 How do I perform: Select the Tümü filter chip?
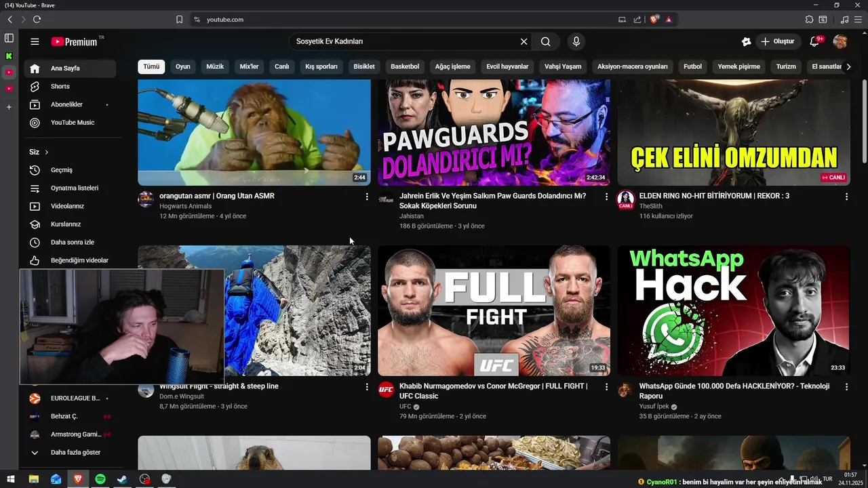click(x=151, y=66)
